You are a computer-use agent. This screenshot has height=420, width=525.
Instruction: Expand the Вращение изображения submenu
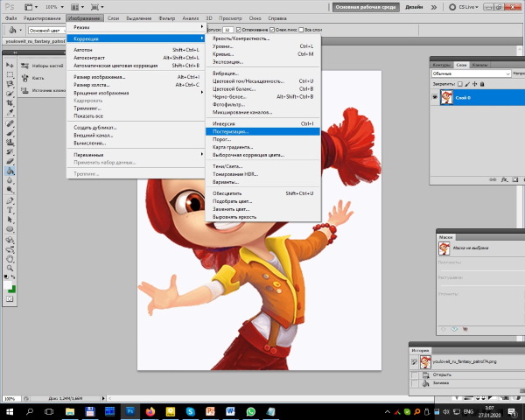[136, 93]
